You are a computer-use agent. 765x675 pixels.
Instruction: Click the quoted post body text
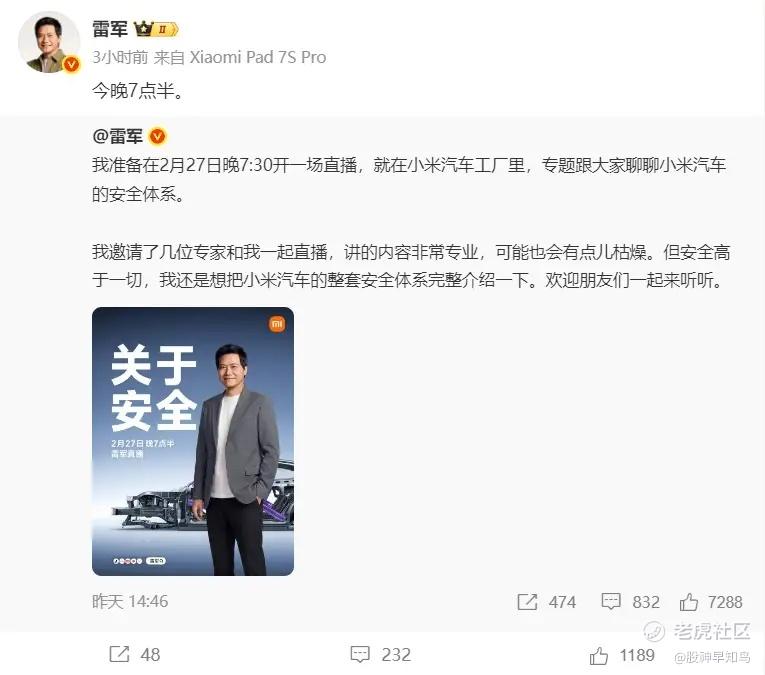tap(411, 222)
